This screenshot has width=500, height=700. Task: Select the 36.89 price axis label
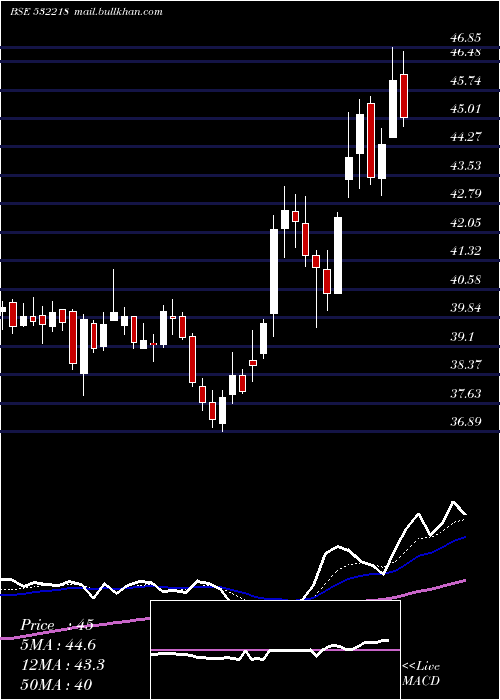[x=466, y=421]
